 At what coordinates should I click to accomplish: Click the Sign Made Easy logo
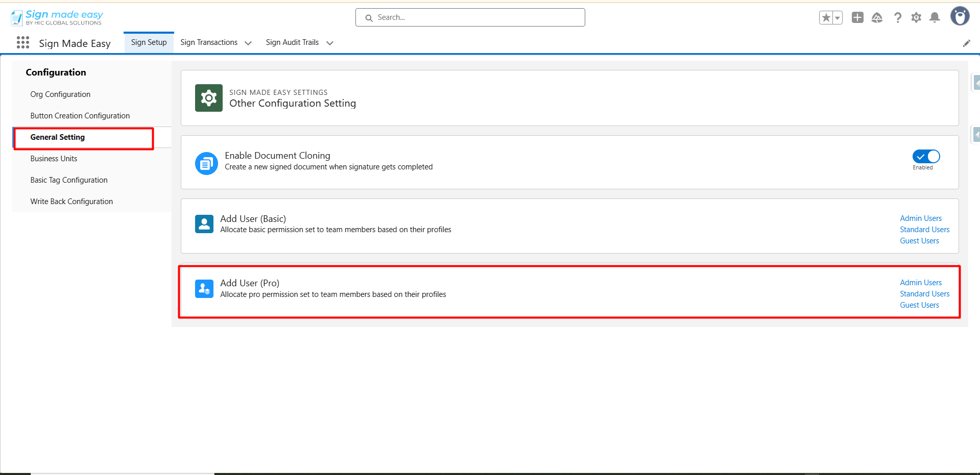(x=57, y=17)
